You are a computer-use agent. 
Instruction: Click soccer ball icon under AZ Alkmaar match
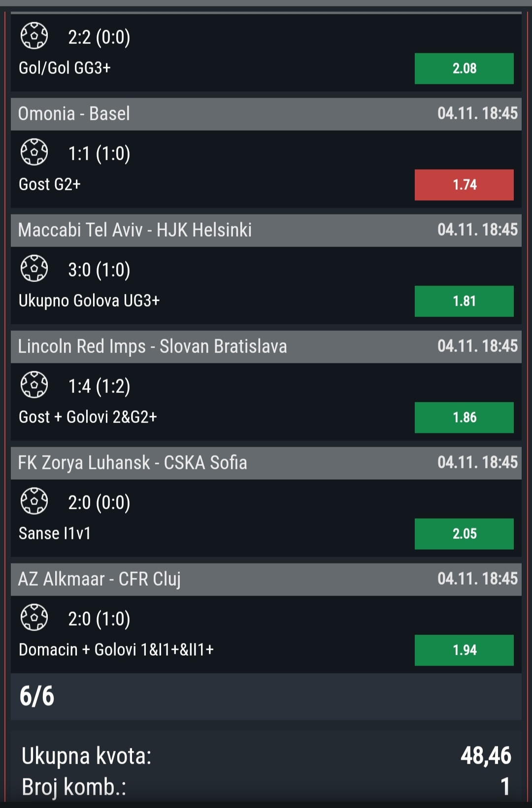[34, 618]
